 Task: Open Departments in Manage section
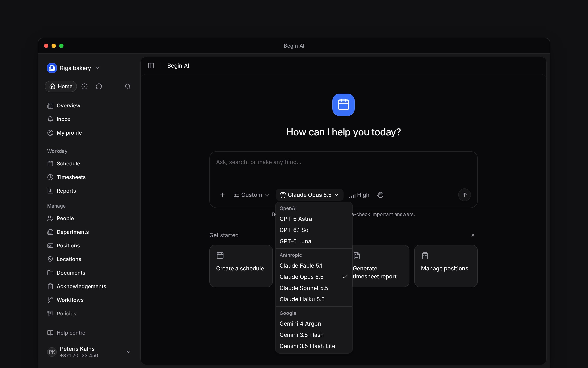pos(89,232)
